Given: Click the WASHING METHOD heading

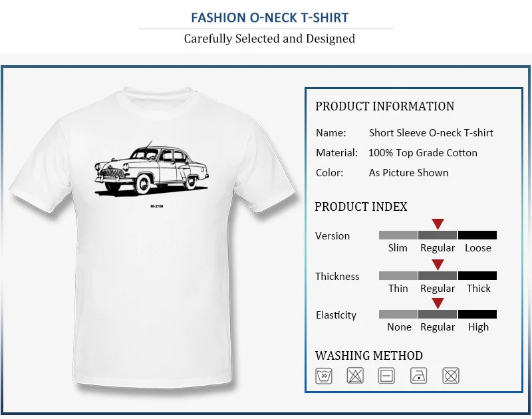Looking at the screenshot, I should click(369, 356).
